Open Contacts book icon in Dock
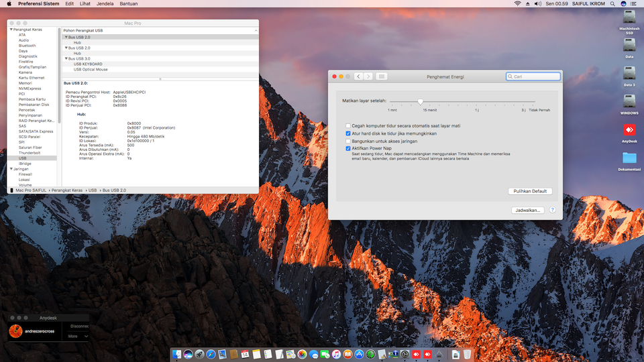 233,354
